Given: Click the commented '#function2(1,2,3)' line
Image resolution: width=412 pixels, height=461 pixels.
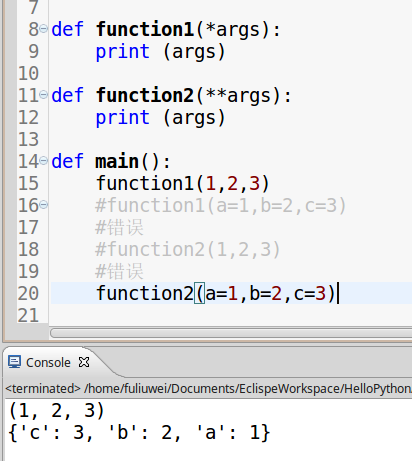Looking at the screenshot, I should pyautogui.click(x=188, y=249).
